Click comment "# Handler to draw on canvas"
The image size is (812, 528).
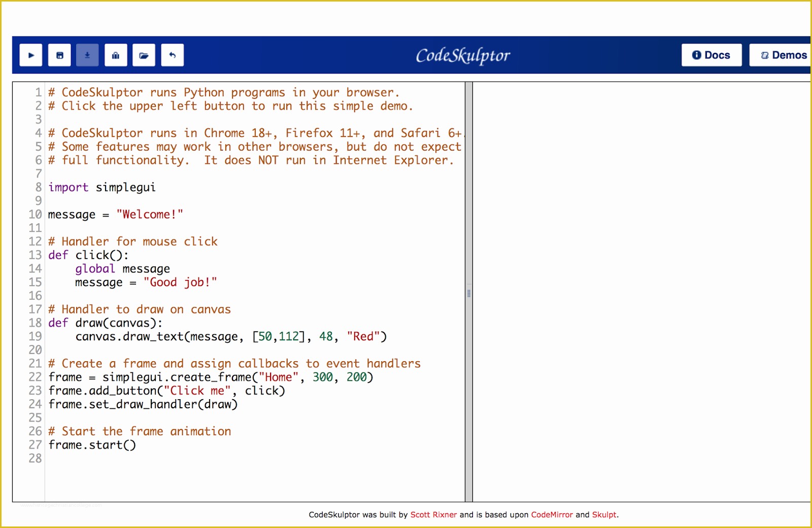pyautogui.click(x=140, y=309)
